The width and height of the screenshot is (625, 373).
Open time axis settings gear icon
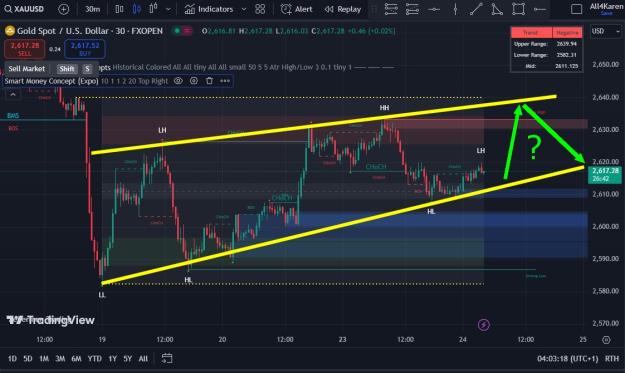(606, 340)
